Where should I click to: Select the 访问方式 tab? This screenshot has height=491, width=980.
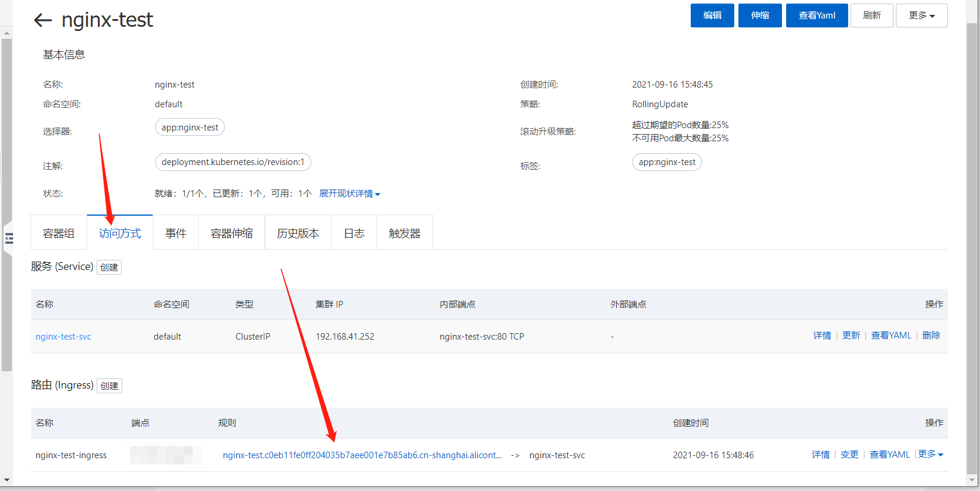pos(120,234)
